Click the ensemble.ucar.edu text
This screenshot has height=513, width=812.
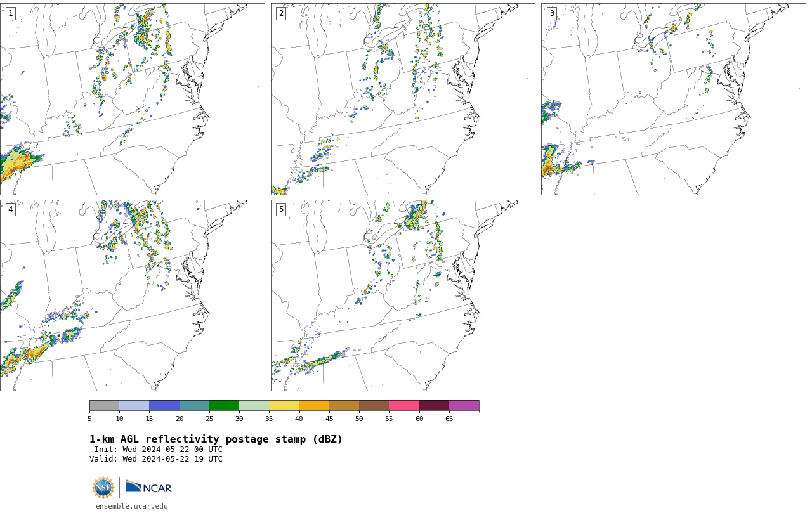pyautogui.click(x=132, y=506)
